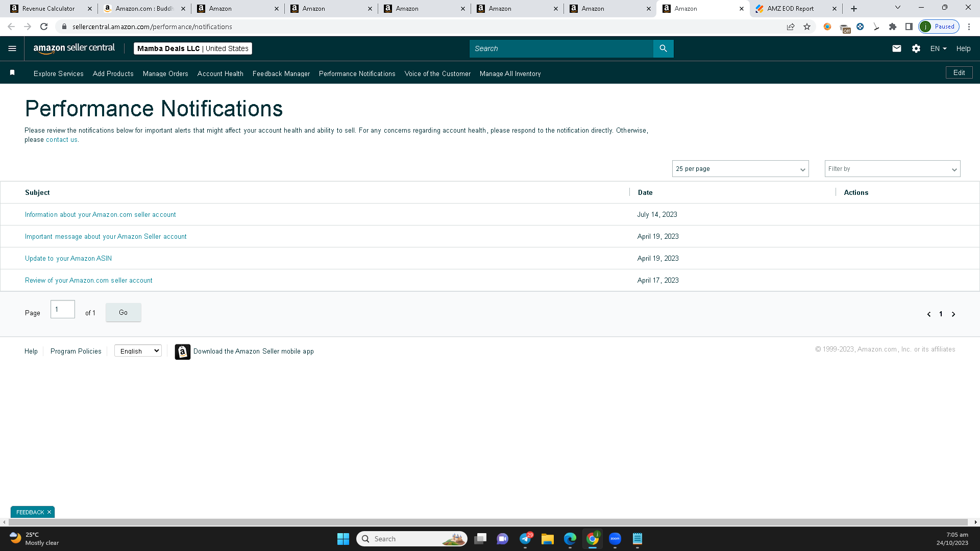
Task: Click the page number input box
Action: [63, 309]
